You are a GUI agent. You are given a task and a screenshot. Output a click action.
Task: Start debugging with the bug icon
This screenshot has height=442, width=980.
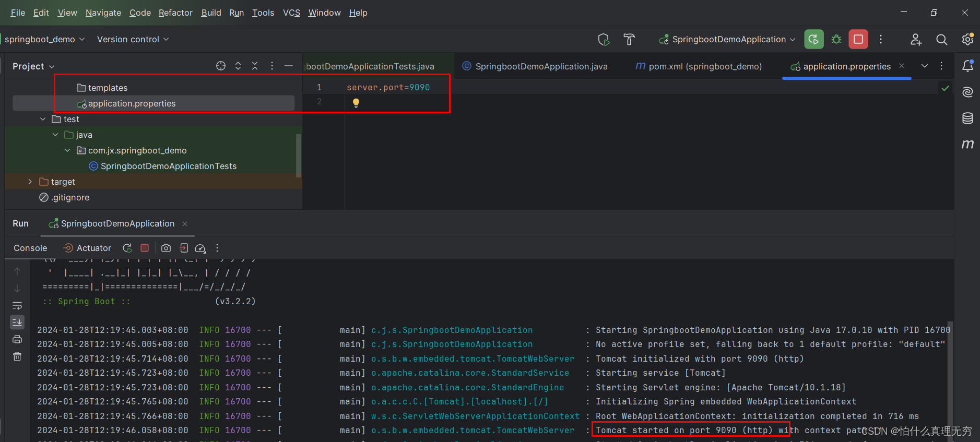[836, 39]
